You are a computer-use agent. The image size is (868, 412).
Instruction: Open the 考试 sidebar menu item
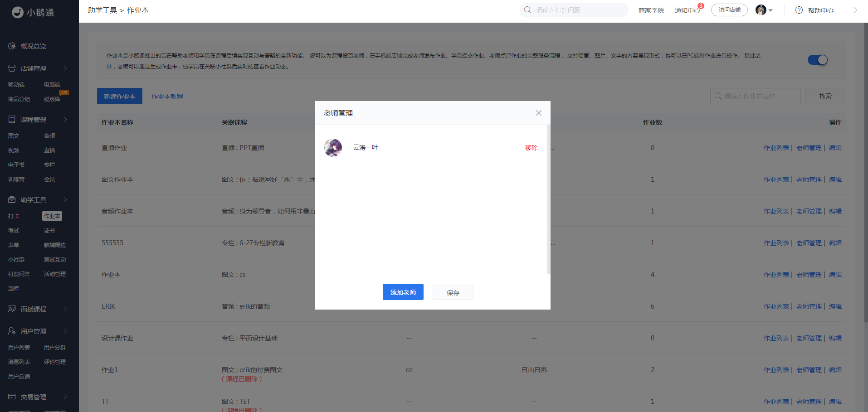pyautogui.click(x=14, y=231)
